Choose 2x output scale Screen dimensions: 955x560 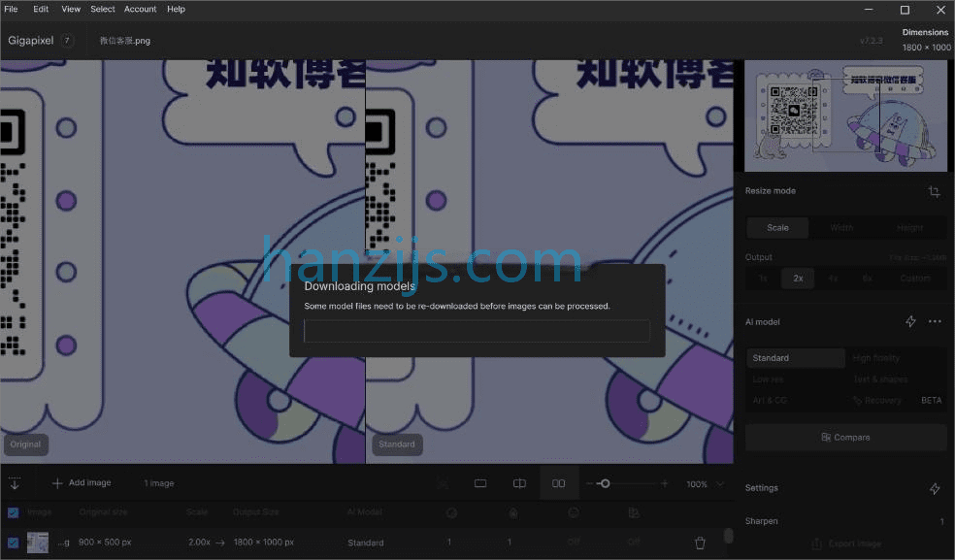798,279
